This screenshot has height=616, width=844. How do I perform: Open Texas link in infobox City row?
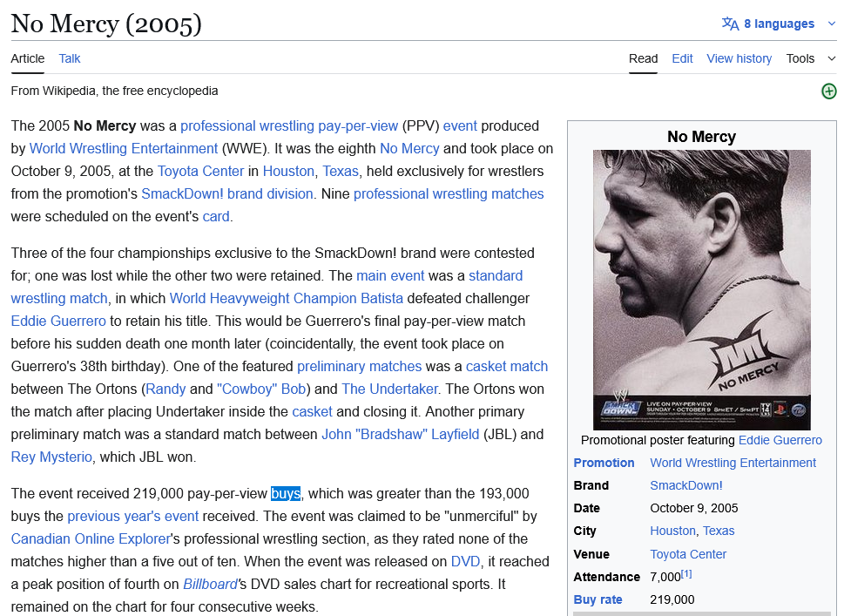coord(718,531)
